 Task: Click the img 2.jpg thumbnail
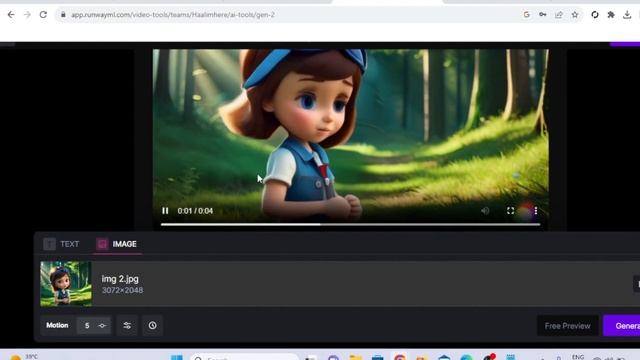tap(66, 284)
